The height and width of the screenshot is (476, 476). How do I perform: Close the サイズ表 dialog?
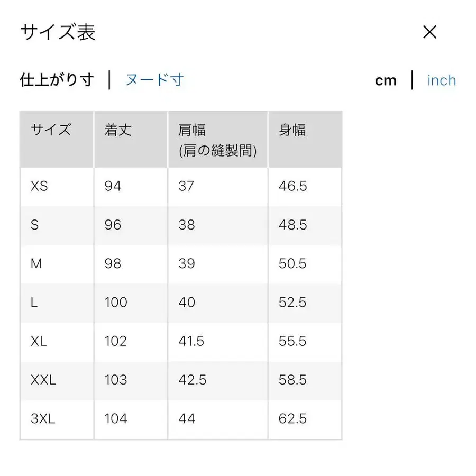(x=430, y=32)
